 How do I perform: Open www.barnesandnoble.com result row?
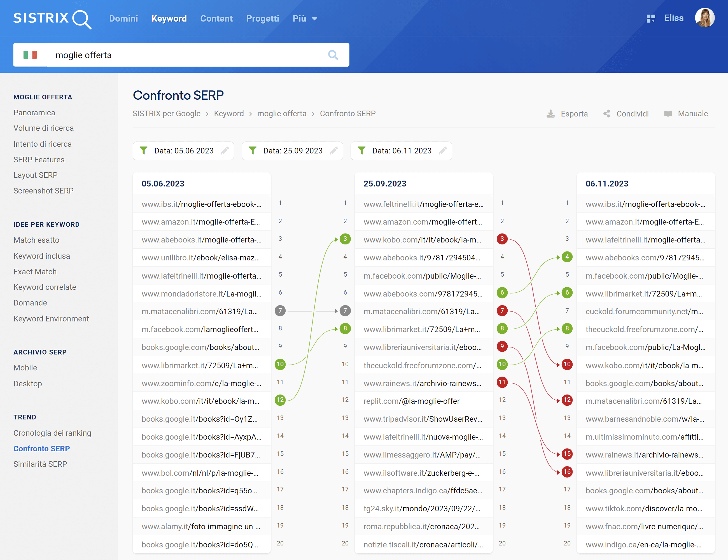tap(646, 419)
